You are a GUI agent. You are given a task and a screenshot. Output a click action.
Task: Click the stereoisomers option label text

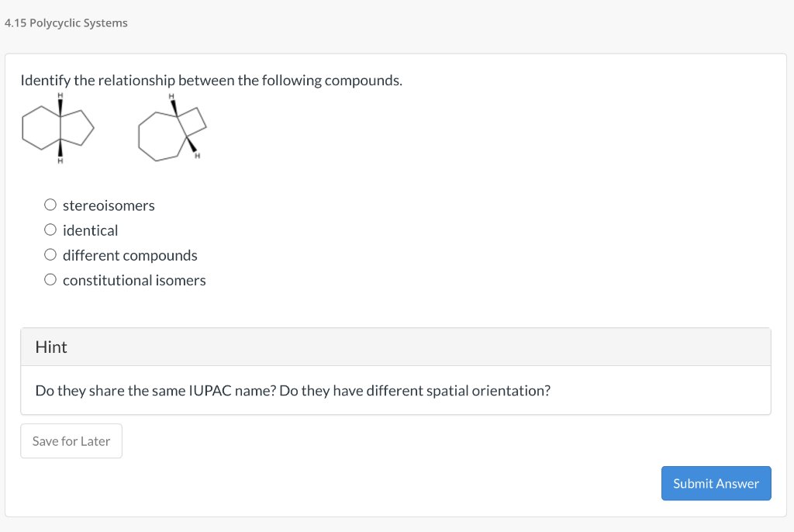click(x=109, y=205)
